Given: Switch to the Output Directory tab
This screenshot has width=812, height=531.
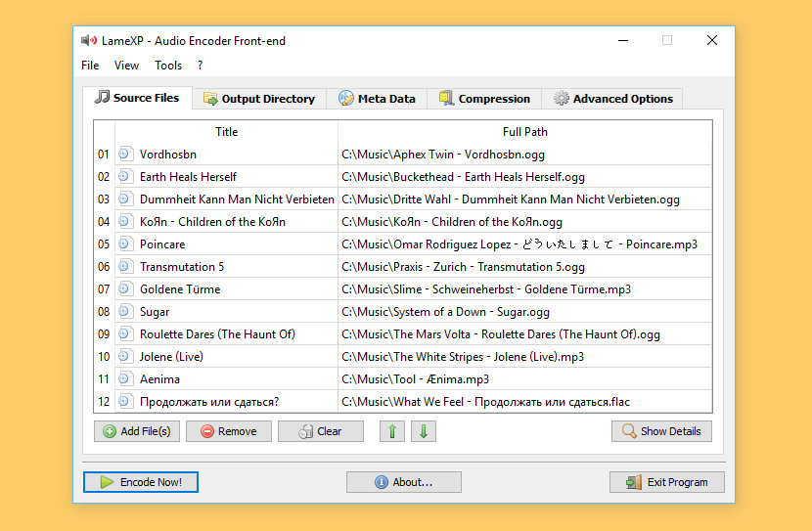Looking at the screenshot, I should click(259, 99).
